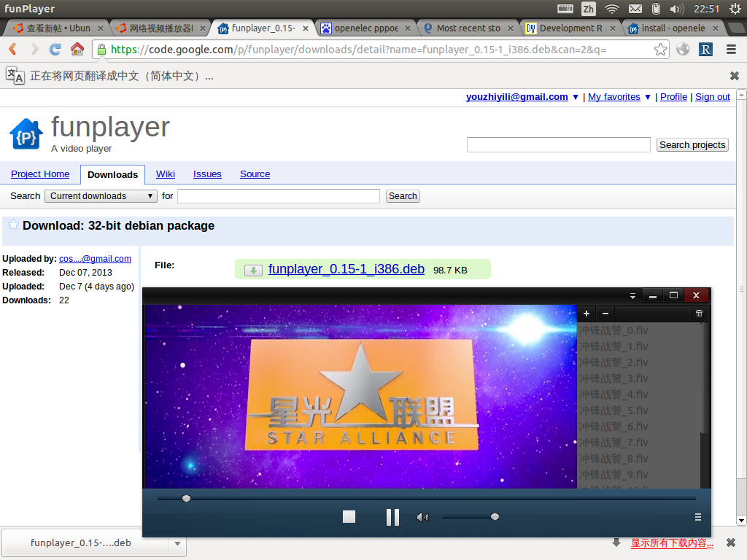Click the player volume slider handle
The height and width of the screenshot is (560, 747).
tap(495, 517)
